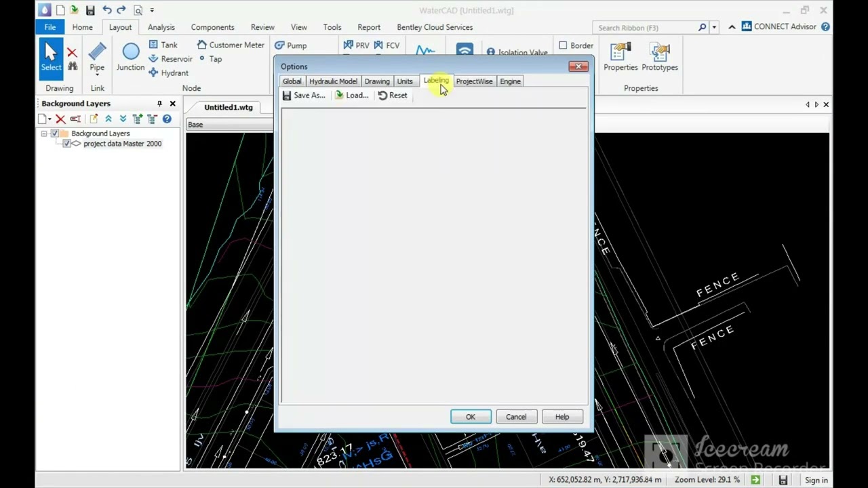Click the red X delete icon in Drawing group
The image size is (868, 488).
coord(72,52)
